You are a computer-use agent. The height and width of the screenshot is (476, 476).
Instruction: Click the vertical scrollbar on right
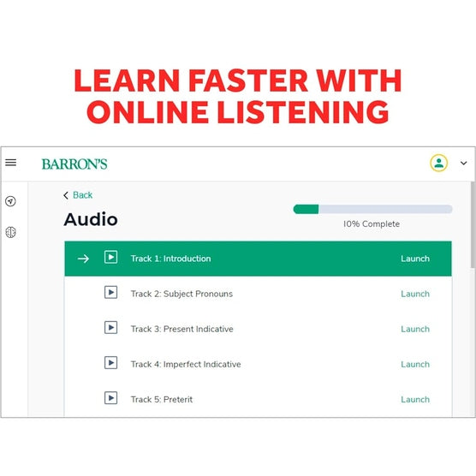click(473, 224)
